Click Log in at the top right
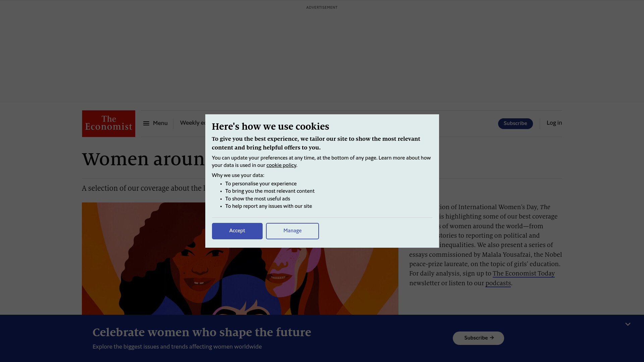Viewport: 644px width, 362px height. click(554, 123)
